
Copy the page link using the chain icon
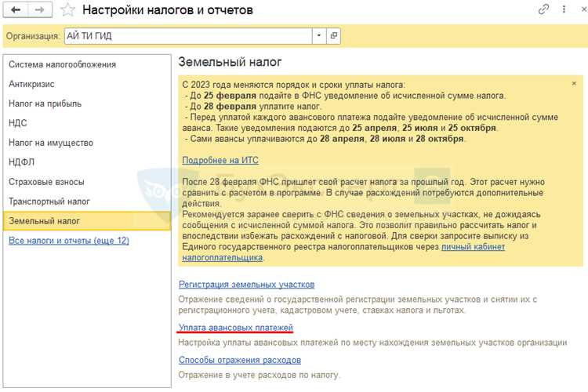pyautogui.click(x=543, y=9)
